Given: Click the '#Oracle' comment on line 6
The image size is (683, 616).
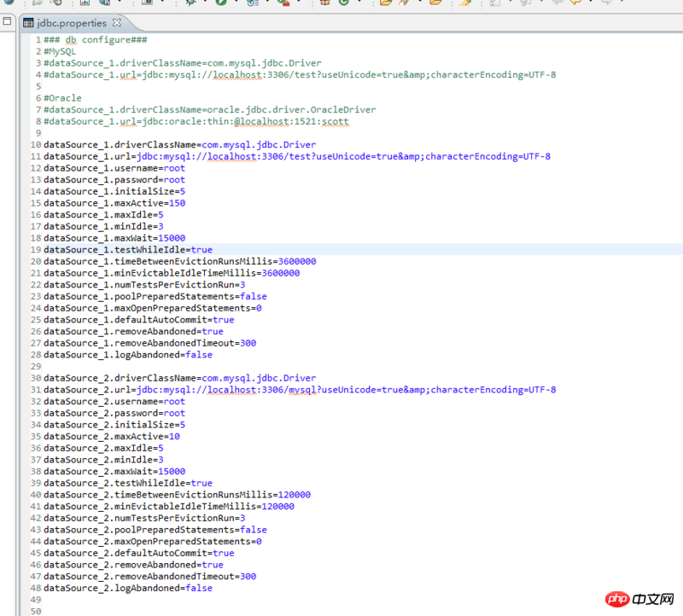Looking at the screenshot, I should (62, 98).
